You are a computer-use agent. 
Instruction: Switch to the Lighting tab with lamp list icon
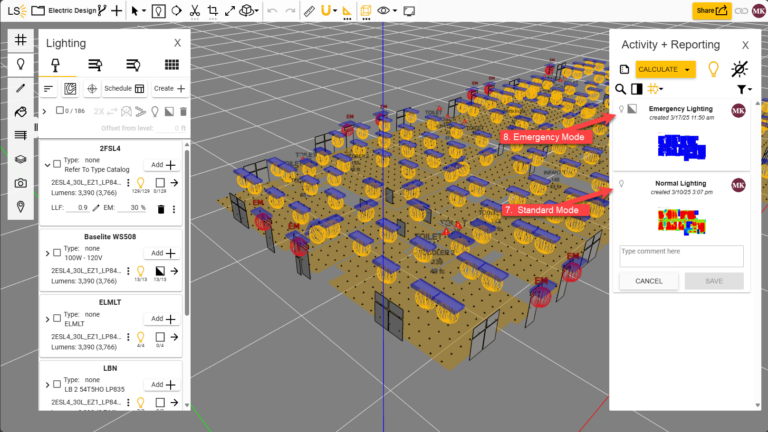pyautogui.click(x=95, y=65)
